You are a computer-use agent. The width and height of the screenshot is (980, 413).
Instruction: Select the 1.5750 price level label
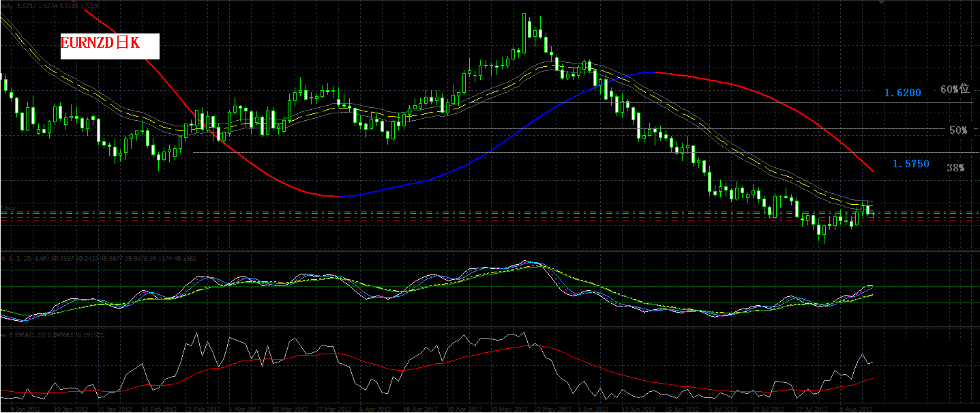pos(910,164)
